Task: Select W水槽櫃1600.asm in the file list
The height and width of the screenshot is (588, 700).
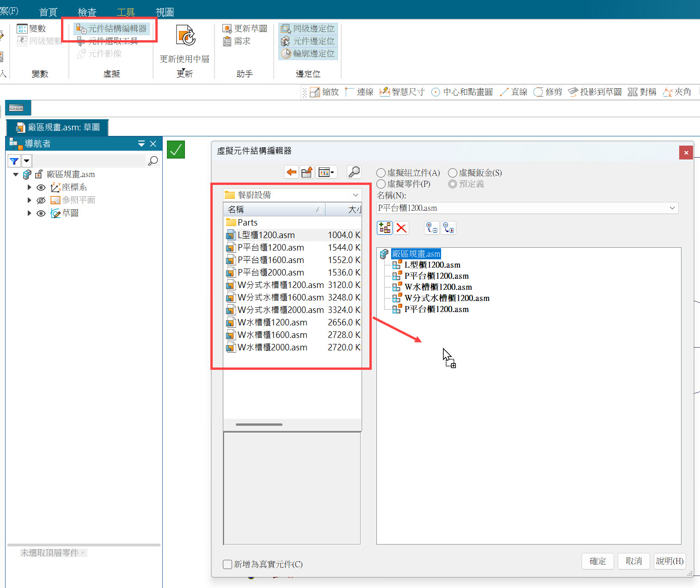Action: pyautogui.click(x=272, y=335)
